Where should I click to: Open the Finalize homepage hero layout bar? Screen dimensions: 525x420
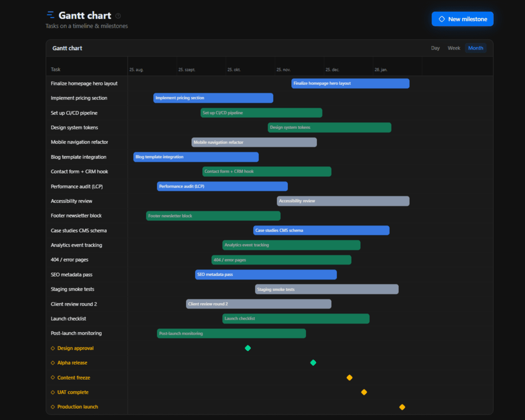coord(350,84)
